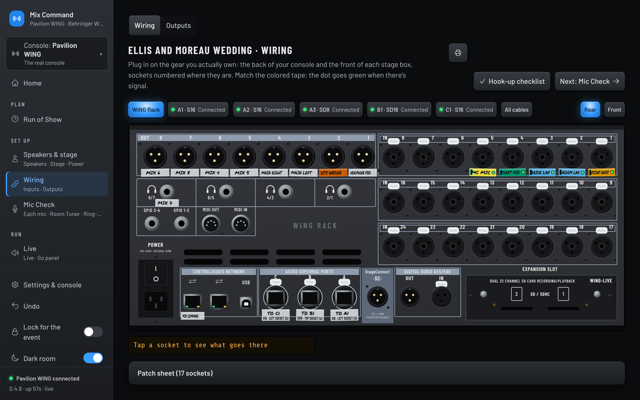Image resolution: width=640 pixels, height=400 pixels.
Task: Click the USB port on rear panel
Action: tap(246, 303)
